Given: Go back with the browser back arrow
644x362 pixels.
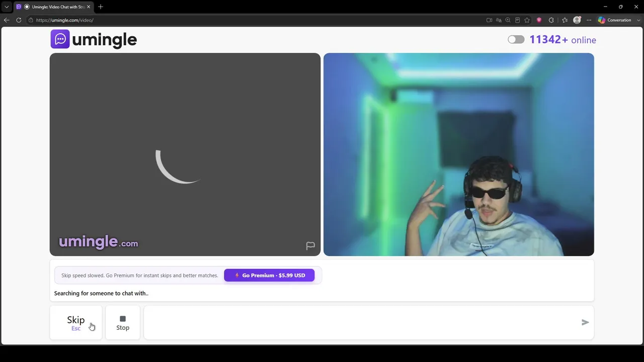Looking at the screenshot, I should pyautogui.click(x=7, y=20).
